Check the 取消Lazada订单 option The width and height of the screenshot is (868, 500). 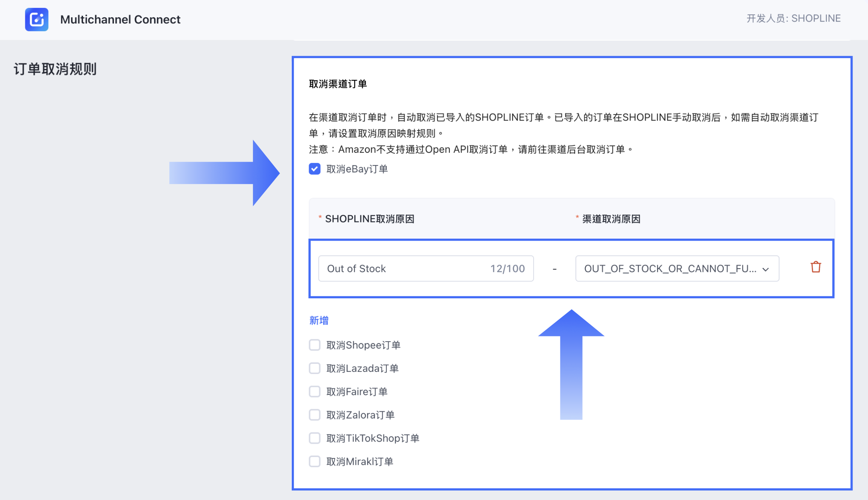315,368
